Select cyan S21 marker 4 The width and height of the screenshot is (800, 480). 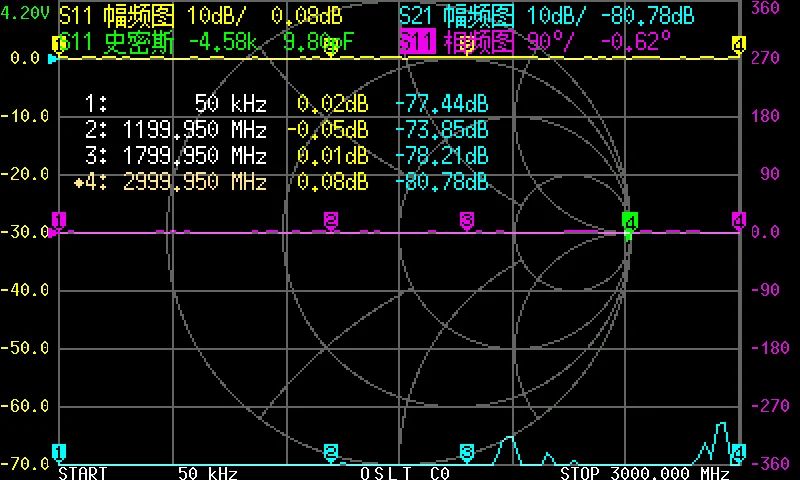(738, 452)
